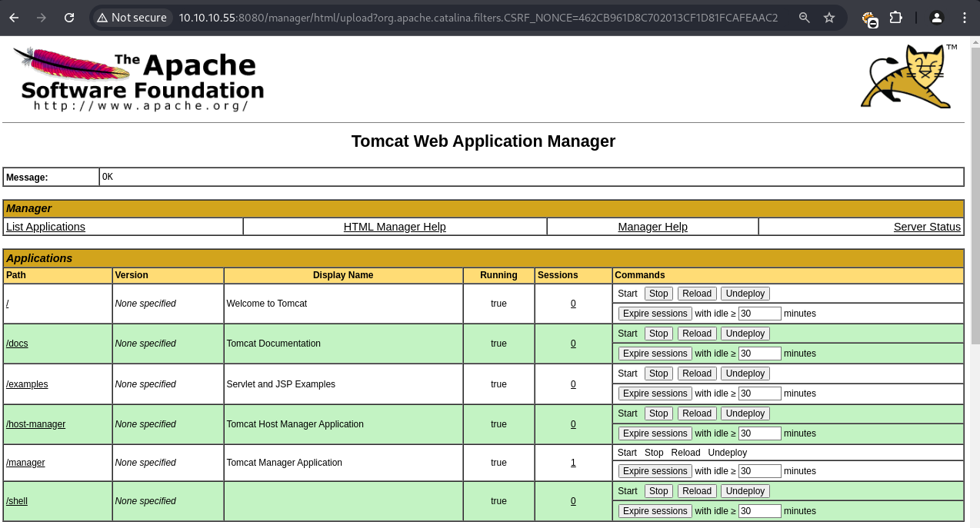
Task: Open the user profile icon
Action: [x=936, y=17]
